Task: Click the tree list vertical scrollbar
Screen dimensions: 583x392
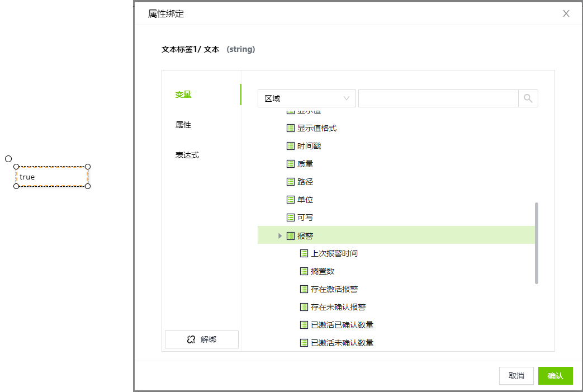Action: [537, 243]
